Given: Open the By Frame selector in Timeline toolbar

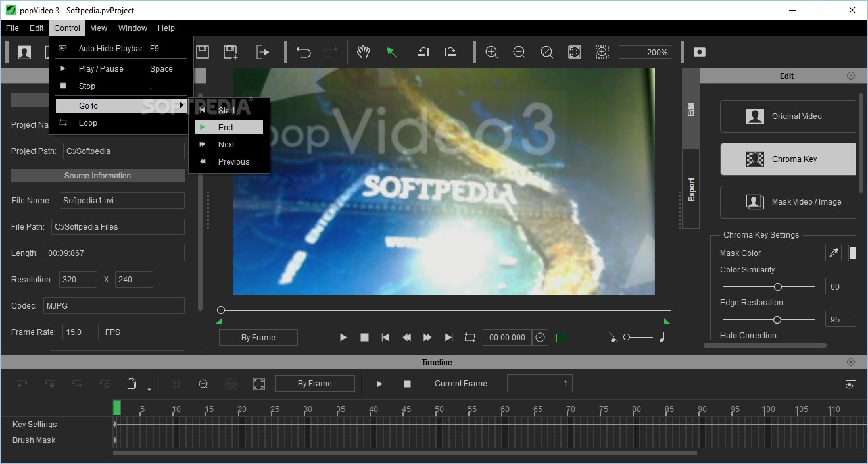Looking at the screenshot, I should [315, 384].
